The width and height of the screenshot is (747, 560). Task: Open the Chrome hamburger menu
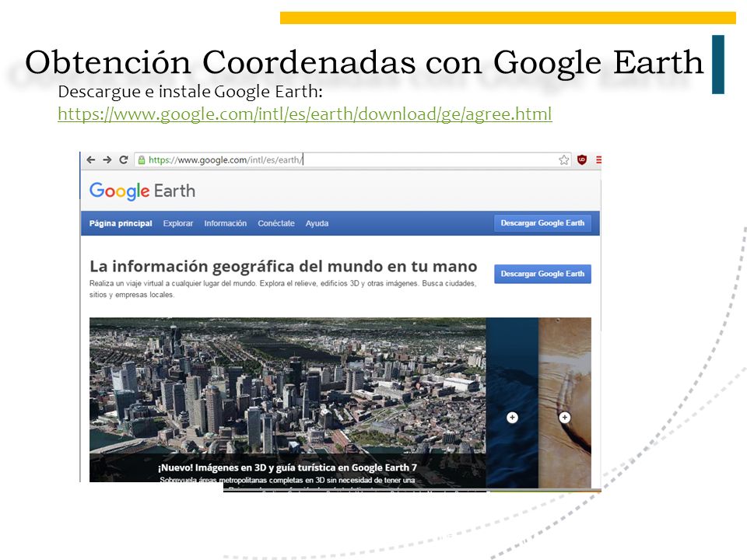pos(598,160)
